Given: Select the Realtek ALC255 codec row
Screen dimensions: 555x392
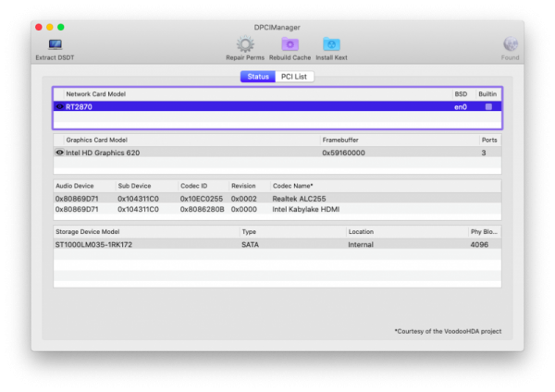Looking at the screenshot, I should coord(277,199).
